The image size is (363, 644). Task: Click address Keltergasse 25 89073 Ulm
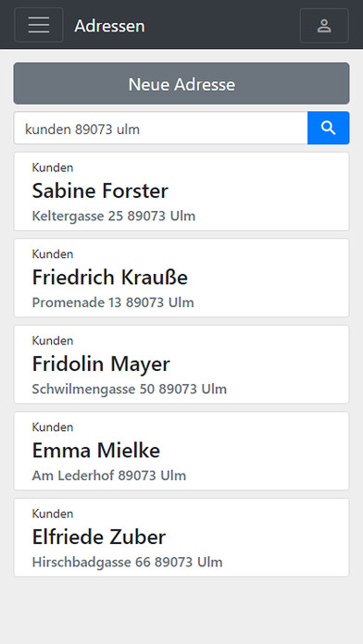point(114,216)
